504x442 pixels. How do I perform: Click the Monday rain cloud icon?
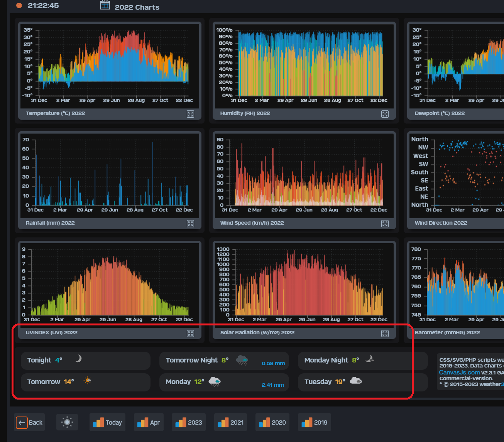click(215, 382)
